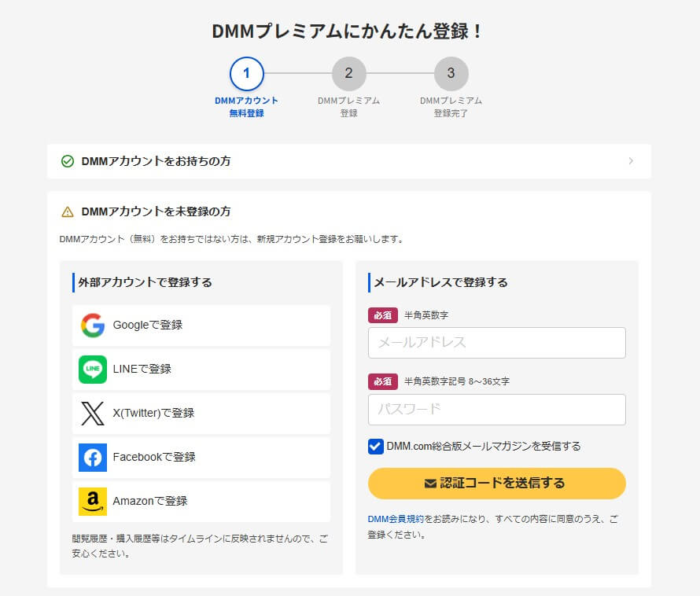The image size is (700, 596).
Task: Register with the Google account icon
Action: pos(92,325)
